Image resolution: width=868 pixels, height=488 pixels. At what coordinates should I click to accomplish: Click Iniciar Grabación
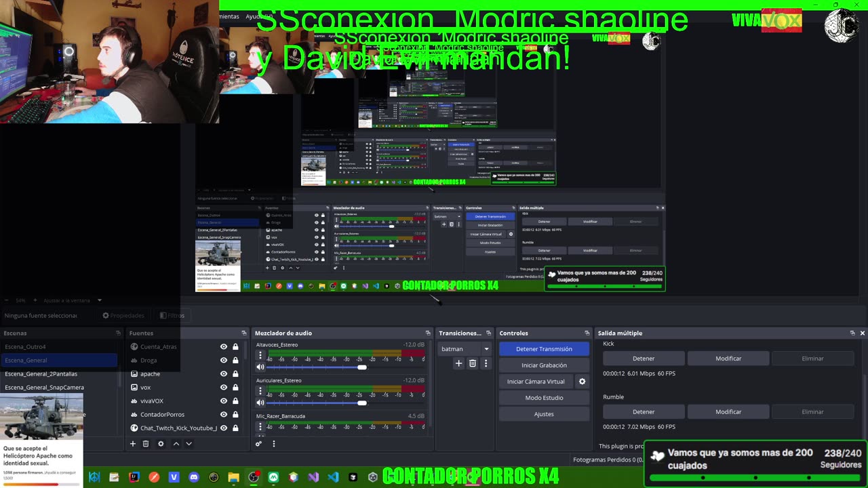(x=544, y=365)
